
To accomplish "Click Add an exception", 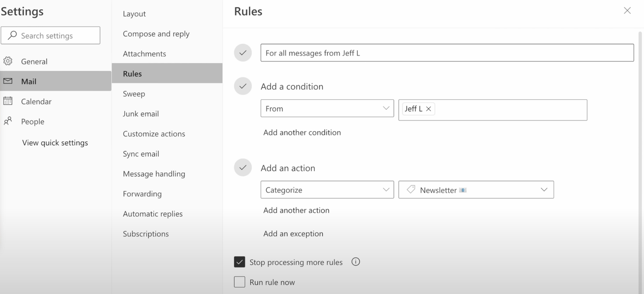I will tap(293, 234).
